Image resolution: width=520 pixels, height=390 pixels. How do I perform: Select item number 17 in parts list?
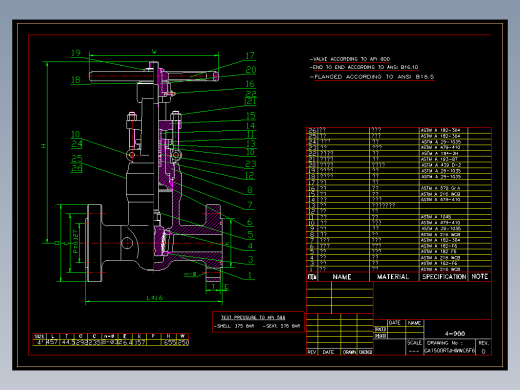click(x=312, y=182)
